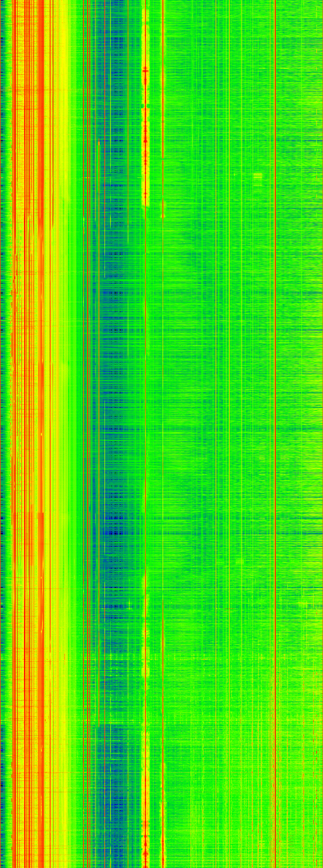Click the small green notch on the center-right red line

(x=163, y=159)
